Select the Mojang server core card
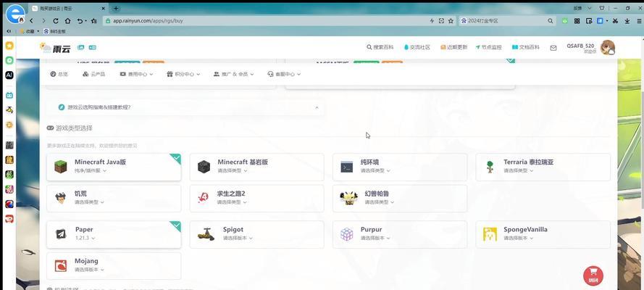 (x=114, y=266)
